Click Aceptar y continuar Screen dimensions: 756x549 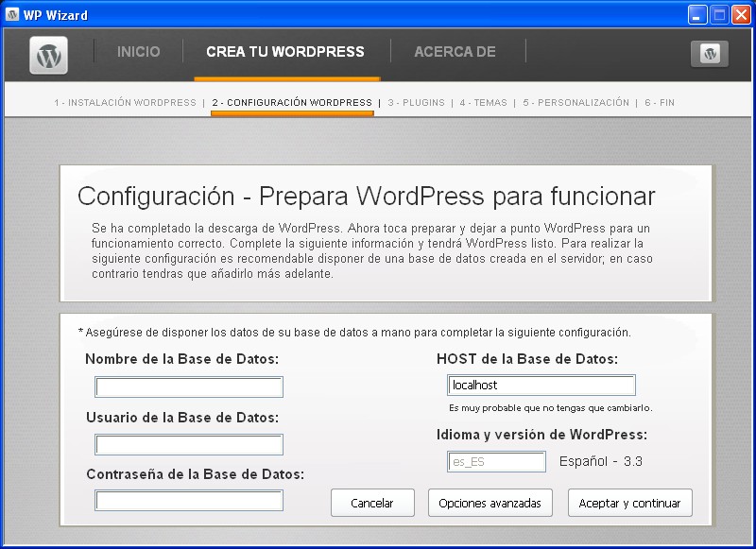tap(630, 503)
